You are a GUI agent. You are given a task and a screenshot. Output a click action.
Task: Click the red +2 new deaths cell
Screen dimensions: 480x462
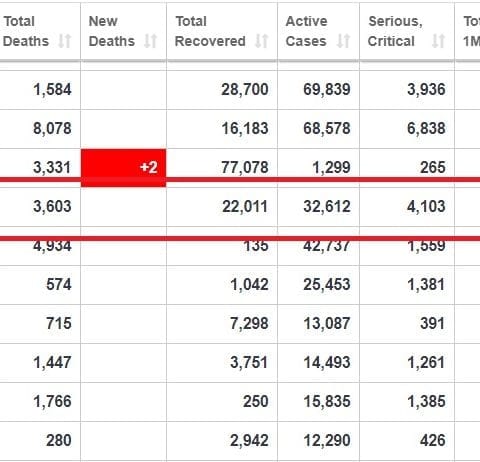[x=124, y=168]
